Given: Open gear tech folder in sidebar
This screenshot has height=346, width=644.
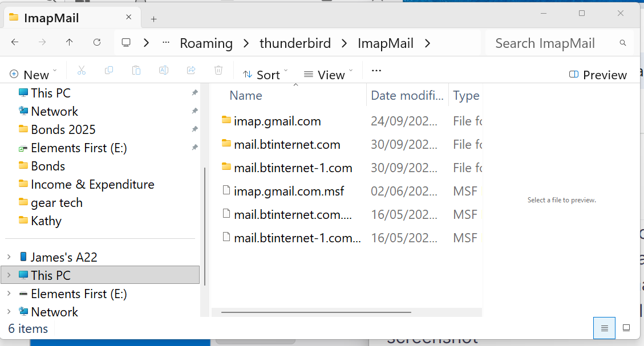Looking at the screenshot, I should [50, 202].
